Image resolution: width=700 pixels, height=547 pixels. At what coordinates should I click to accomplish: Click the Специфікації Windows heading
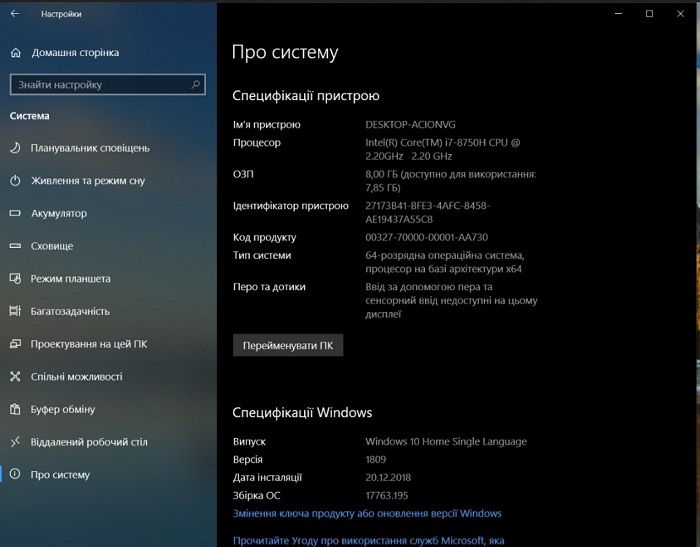click(302, 413)
